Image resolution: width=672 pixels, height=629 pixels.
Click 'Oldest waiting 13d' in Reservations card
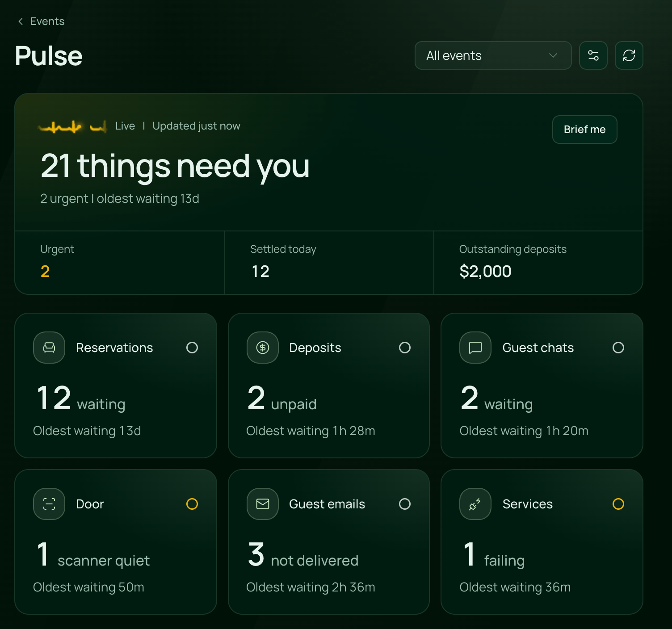tap(87, 431)
